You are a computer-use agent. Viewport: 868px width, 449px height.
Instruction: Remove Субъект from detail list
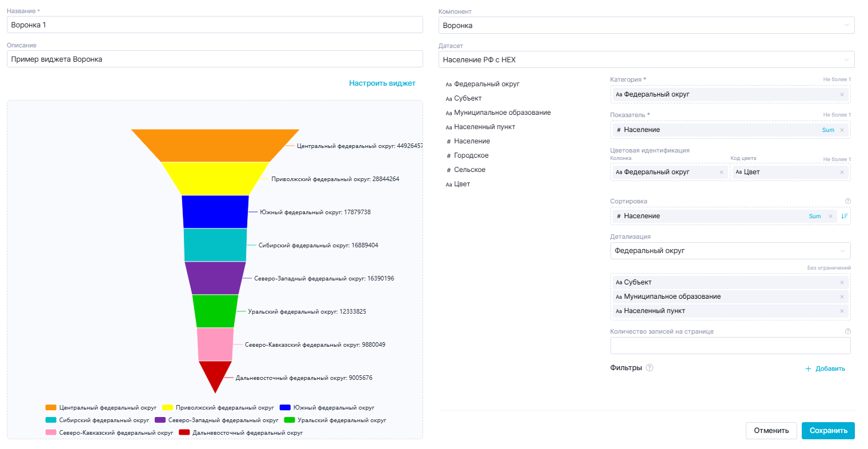[841, 283]
